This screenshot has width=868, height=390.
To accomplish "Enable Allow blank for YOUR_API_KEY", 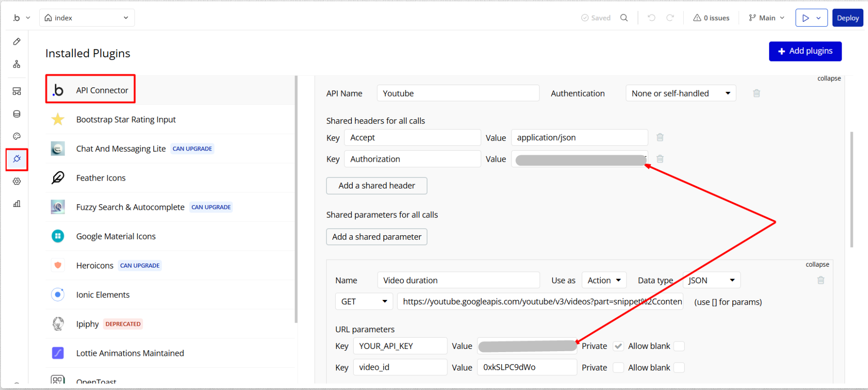I will (x=679, y=346).
